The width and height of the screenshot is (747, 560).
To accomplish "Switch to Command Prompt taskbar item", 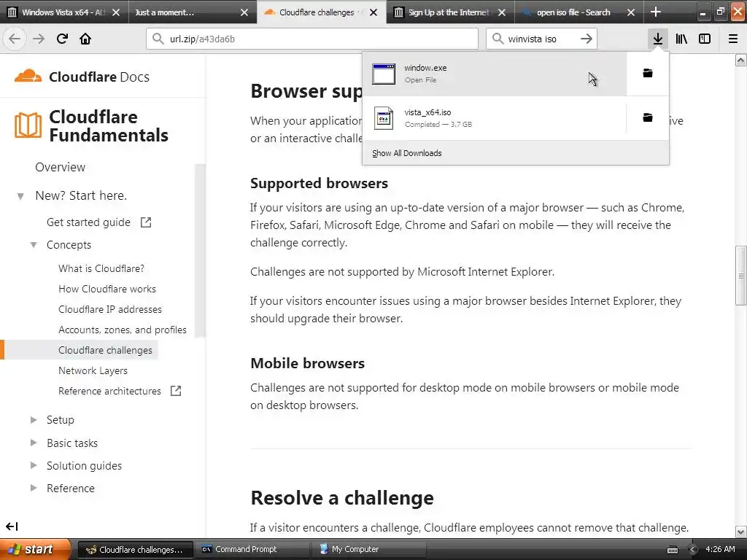I will click(x=252, y=550).
